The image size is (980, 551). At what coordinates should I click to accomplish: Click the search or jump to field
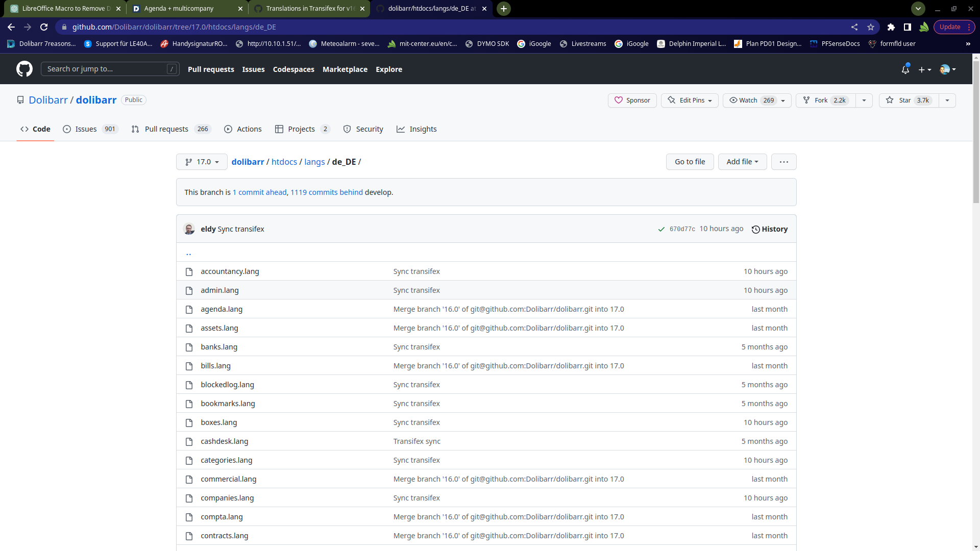tap(110, 68)
